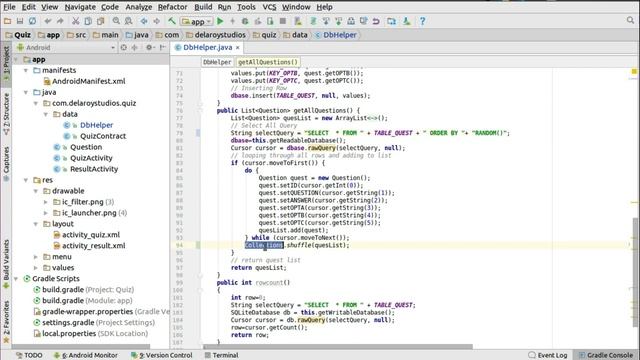Click the Make Project hammer icon
The height and width of the screenshot is (360, 640).
coord(172,21)
